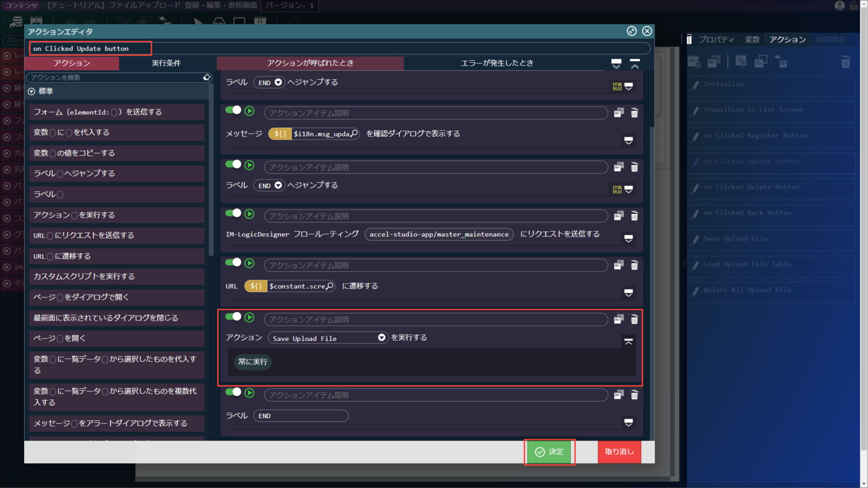Edit description field of Save Upload File item
868x488 pixels.
[436, 319]
